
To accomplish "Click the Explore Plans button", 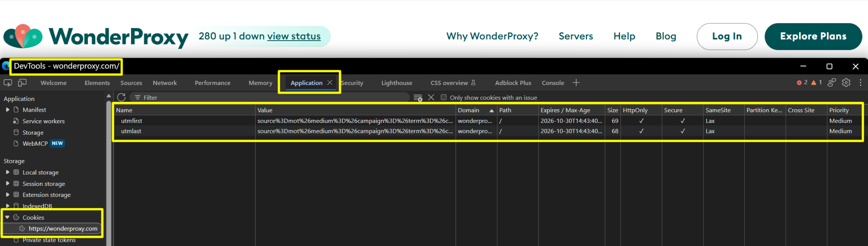I will [813, 36].
